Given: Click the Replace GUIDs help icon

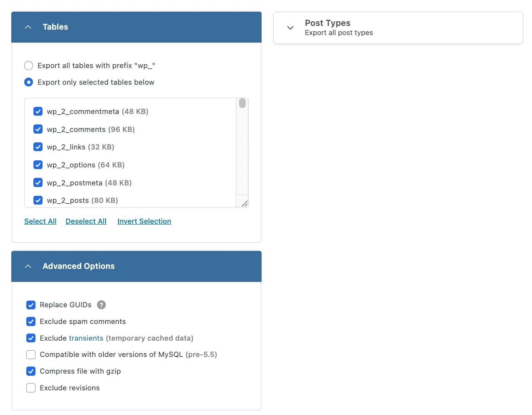Looking at the screenshot, I should point(101,305).
